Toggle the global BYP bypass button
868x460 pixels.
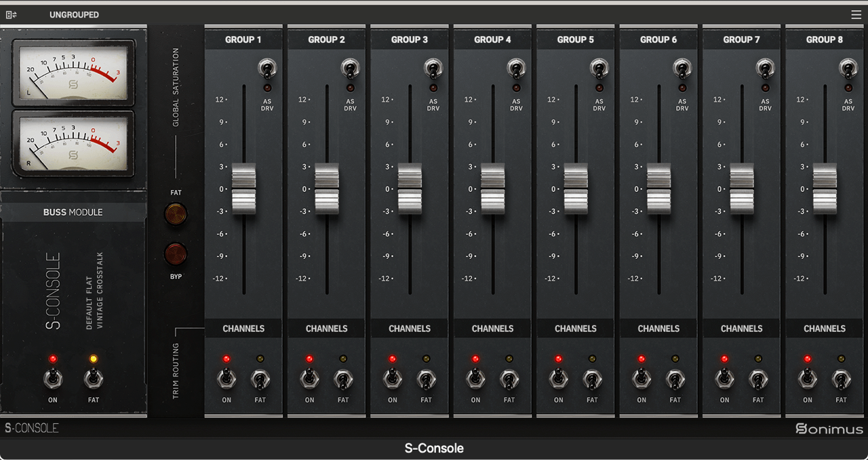176,254
